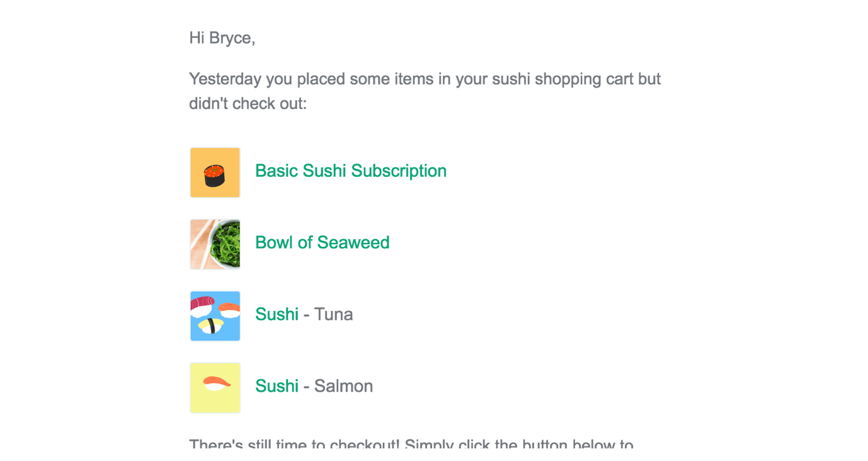Click the "Hi Bryce," greeting text
This screenshot has width=868, height=461.
click(x=222, y=38)
